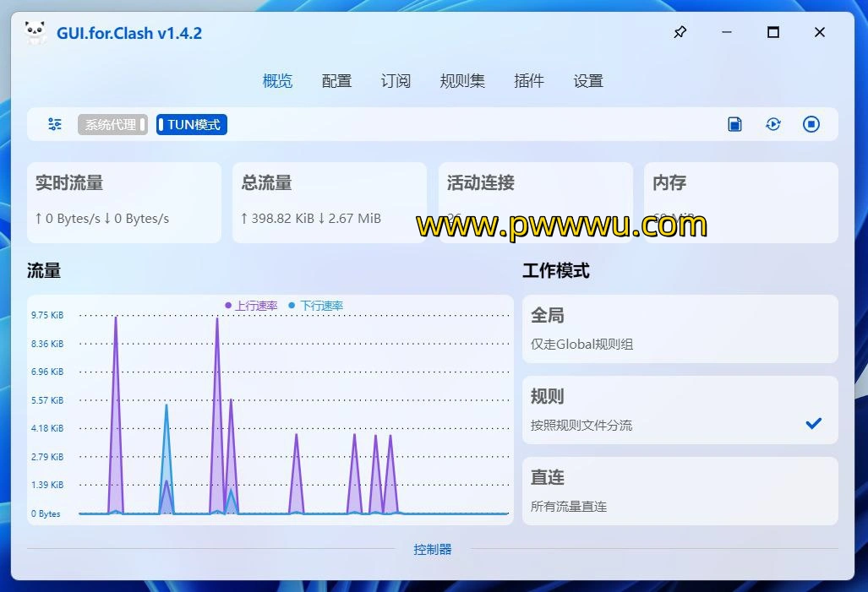Switch to the 配置 tab

click(336, 81)
